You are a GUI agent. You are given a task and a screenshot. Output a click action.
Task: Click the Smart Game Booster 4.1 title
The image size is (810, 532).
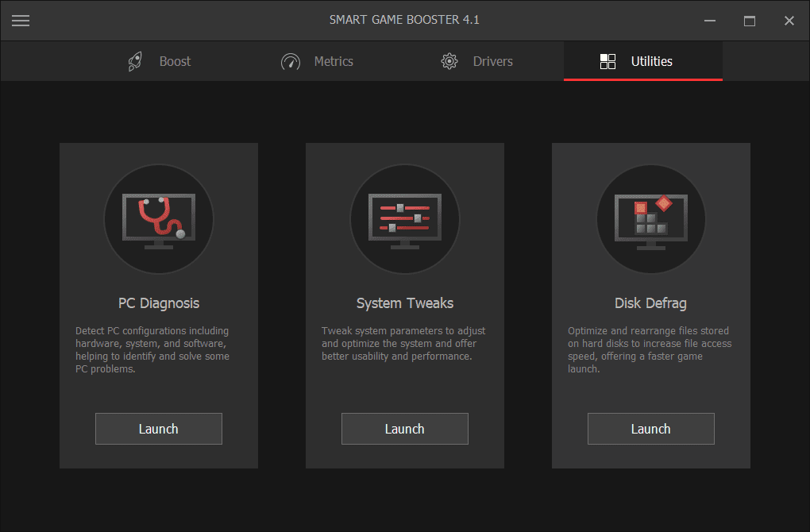pos(404,20)
